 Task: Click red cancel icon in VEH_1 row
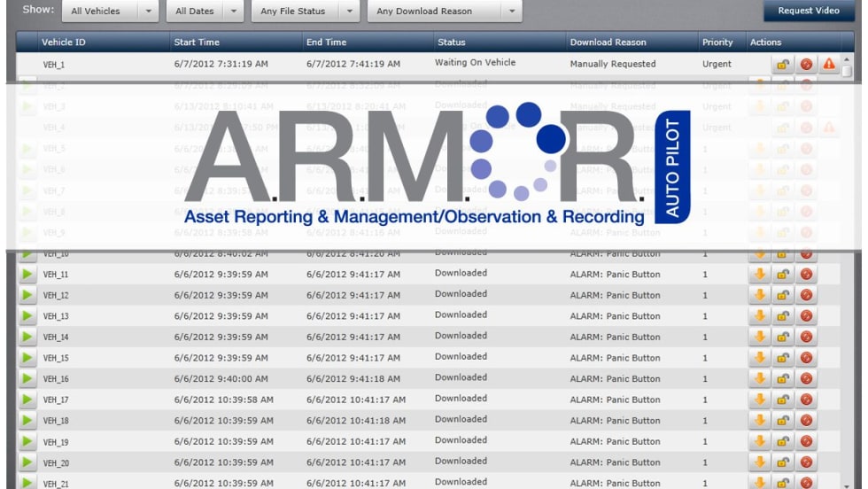pyautogui.click(x=806, y=64)
